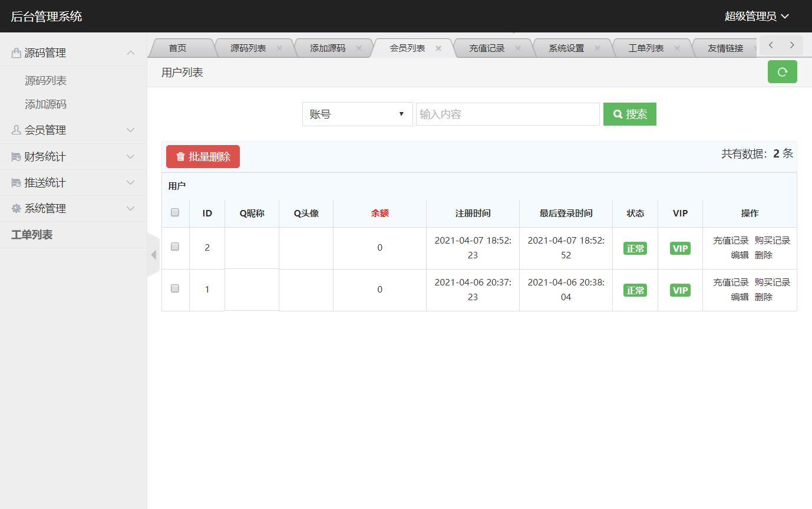
Task: Close the 系统设置 tab
Action: (598, 48)
